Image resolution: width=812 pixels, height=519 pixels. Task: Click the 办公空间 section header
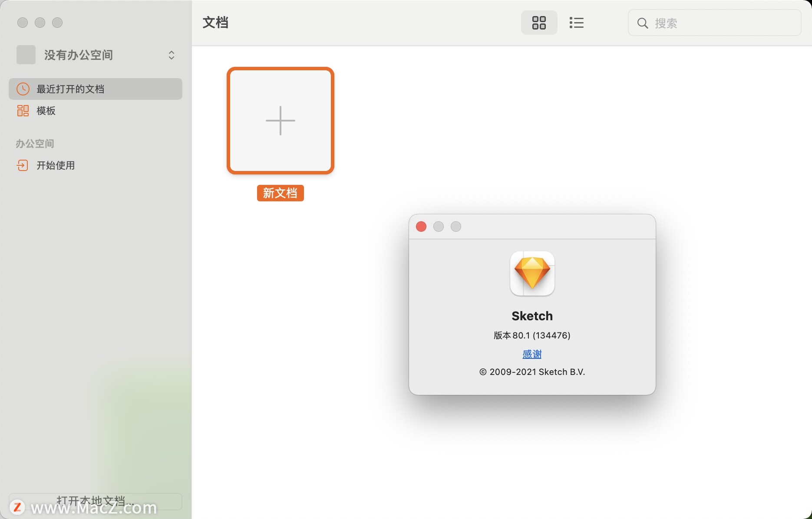(35, 144)
